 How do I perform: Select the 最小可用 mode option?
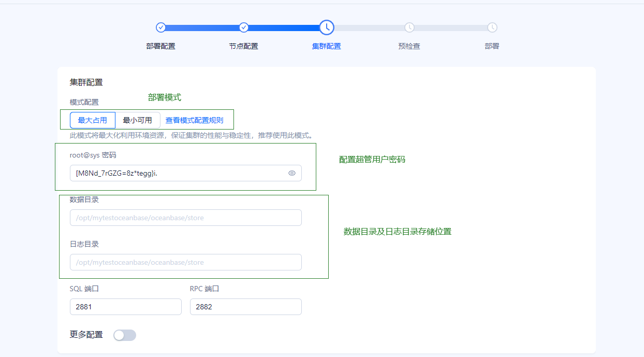138,120
